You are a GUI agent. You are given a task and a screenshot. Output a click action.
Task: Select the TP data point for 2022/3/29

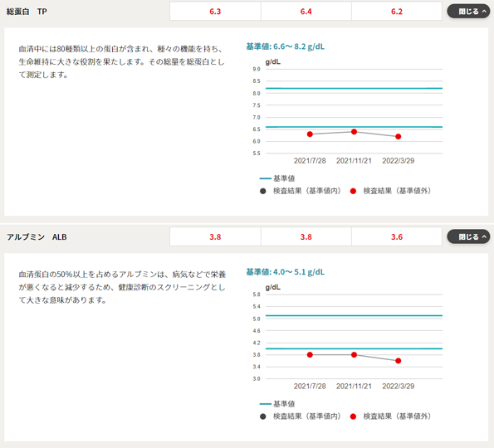[399, 136]
